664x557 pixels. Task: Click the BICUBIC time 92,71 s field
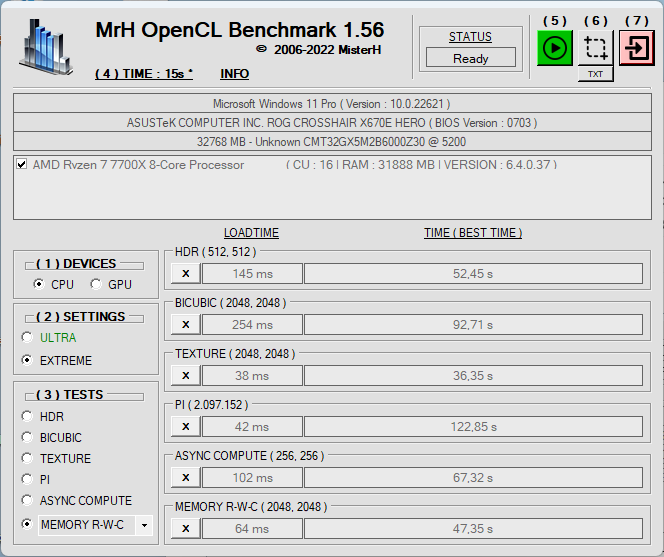(x=473, y=324)
